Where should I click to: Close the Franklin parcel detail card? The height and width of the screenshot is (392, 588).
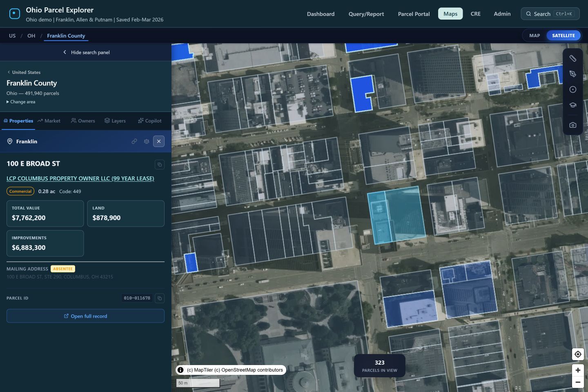tap(159, 141)
